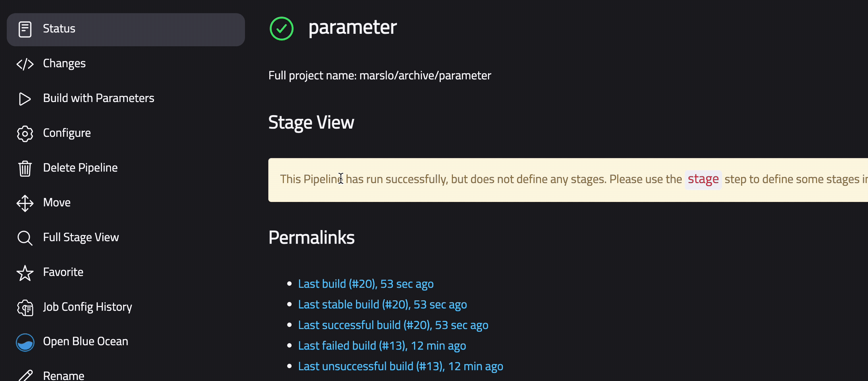Screen dimensions: 868x381
Task: Open Configure pipeline menu entry
Action: [x=66, y=133]
